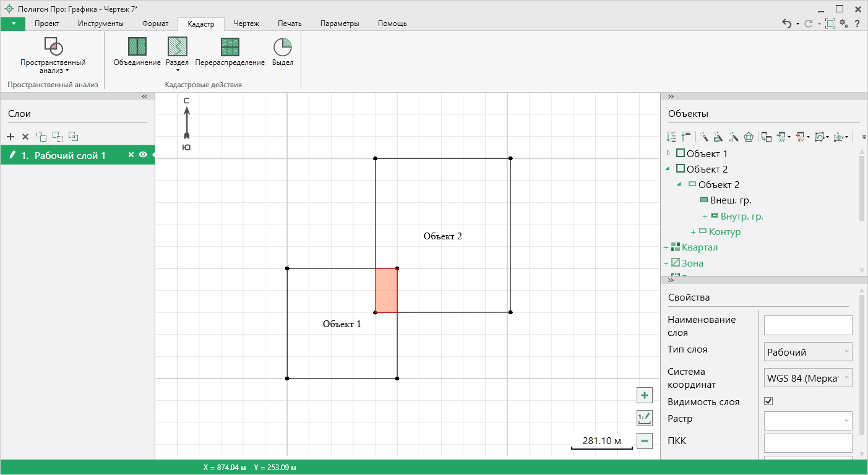Switch to the Инструменты ribbon tab
The image size is (868, 475).
(100, 24)
